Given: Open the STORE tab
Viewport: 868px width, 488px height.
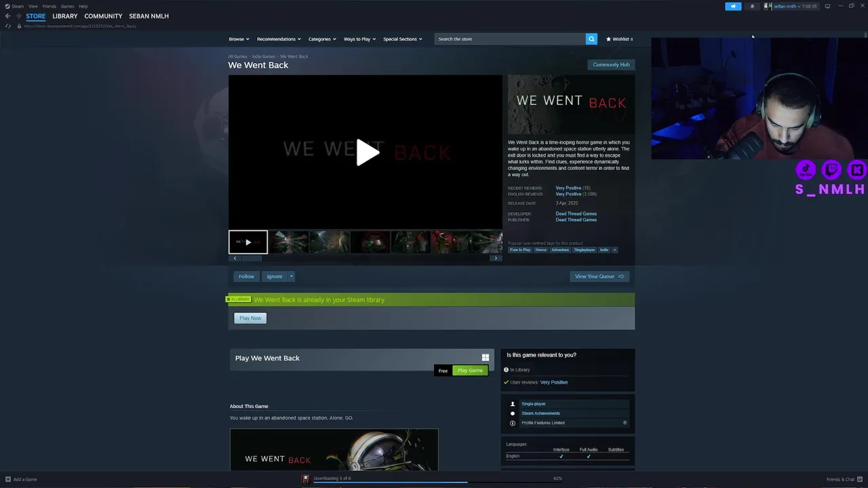Looking at the screenshot, I should tap(36, 16).
